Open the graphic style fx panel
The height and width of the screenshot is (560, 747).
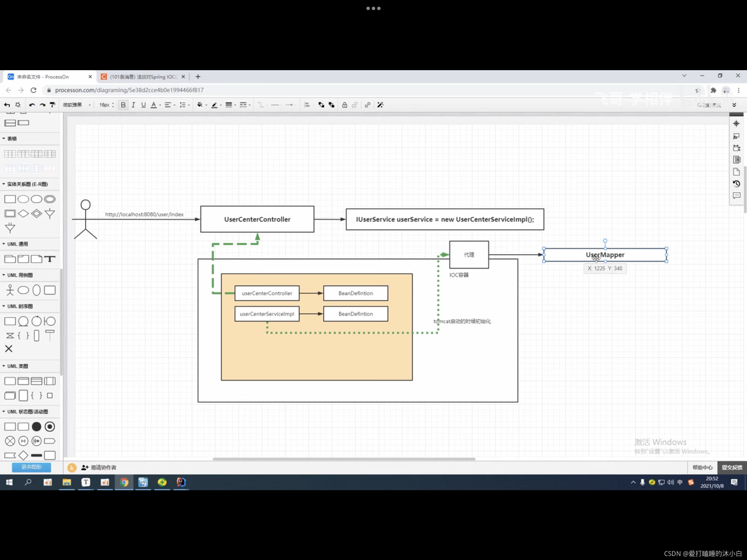click(x=736, y=136)
